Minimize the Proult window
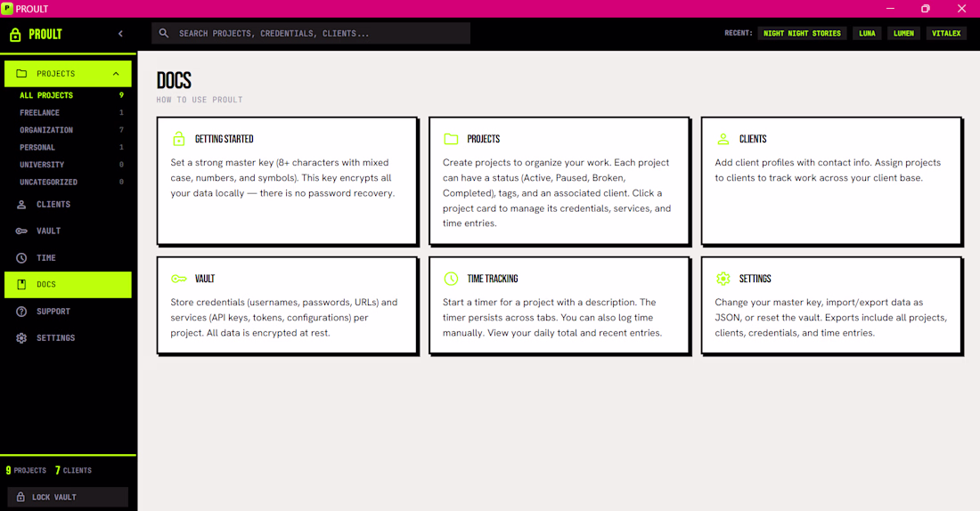980x511 pixels. click(890, 9)
